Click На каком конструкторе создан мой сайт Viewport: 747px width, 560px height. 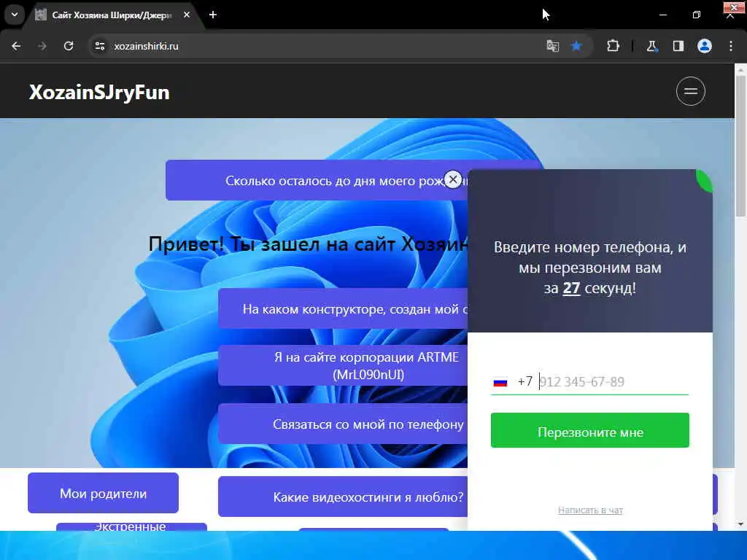click(x=343, y=309)
